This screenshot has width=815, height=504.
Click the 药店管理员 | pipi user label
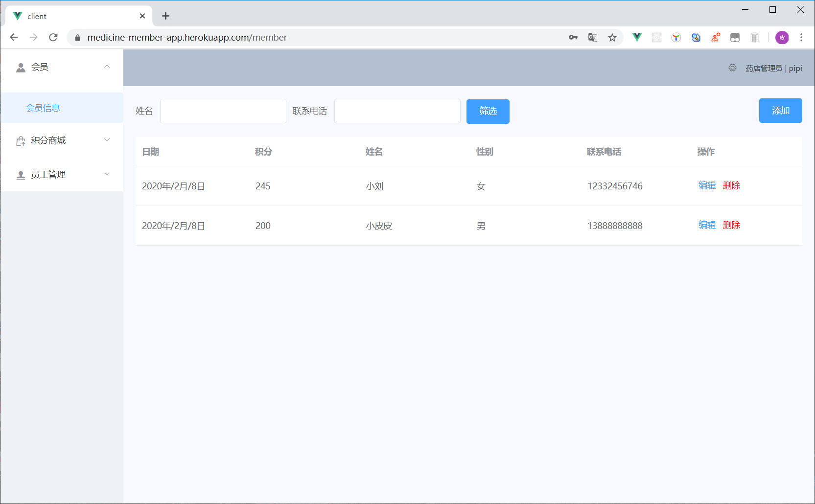point(774,69)
